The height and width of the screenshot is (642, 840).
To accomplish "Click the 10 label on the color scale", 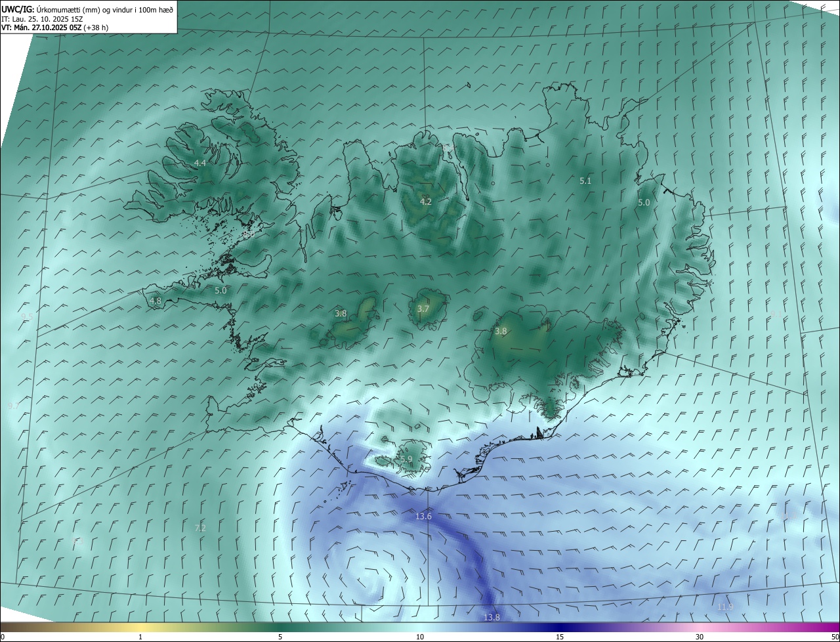I will [420, 637].
